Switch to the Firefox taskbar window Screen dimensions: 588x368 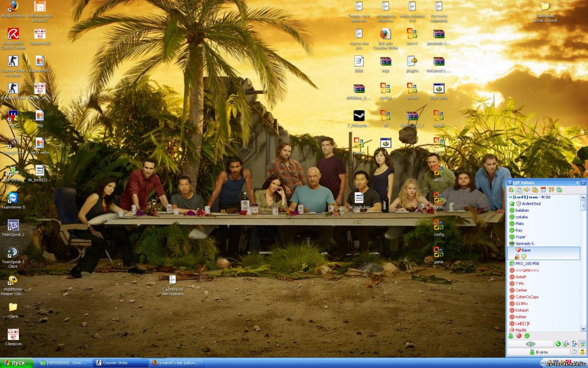coord(176,363)
